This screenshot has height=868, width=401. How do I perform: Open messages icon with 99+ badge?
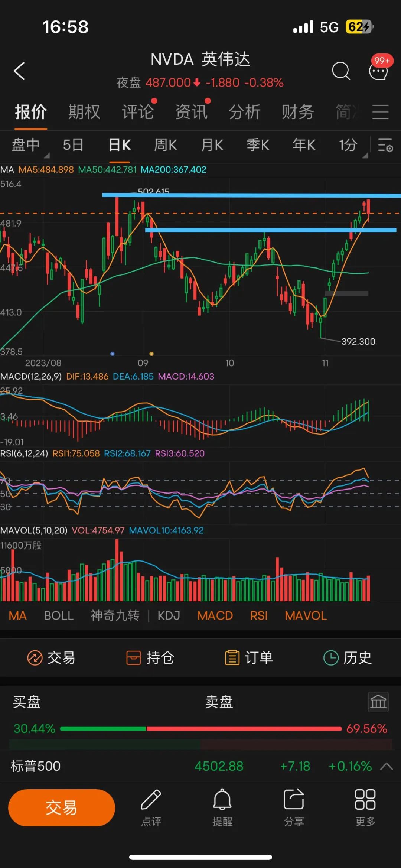click(378, 70)
